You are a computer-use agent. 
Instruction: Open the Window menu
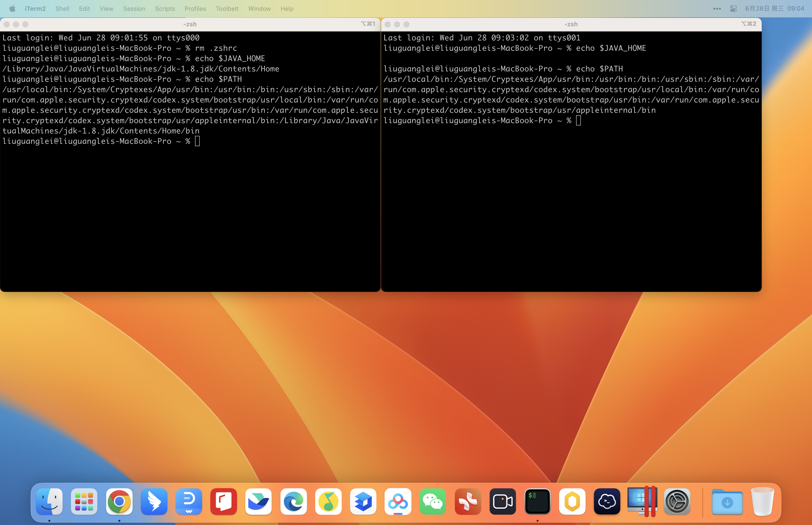[259, 8]
